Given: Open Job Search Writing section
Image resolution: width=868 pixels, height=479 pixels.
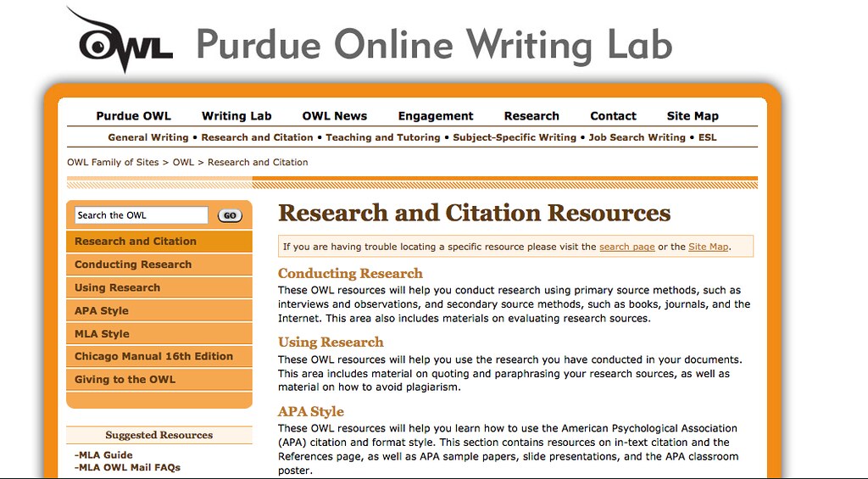Looking at the screenshot, I should (x=637, y=137).
